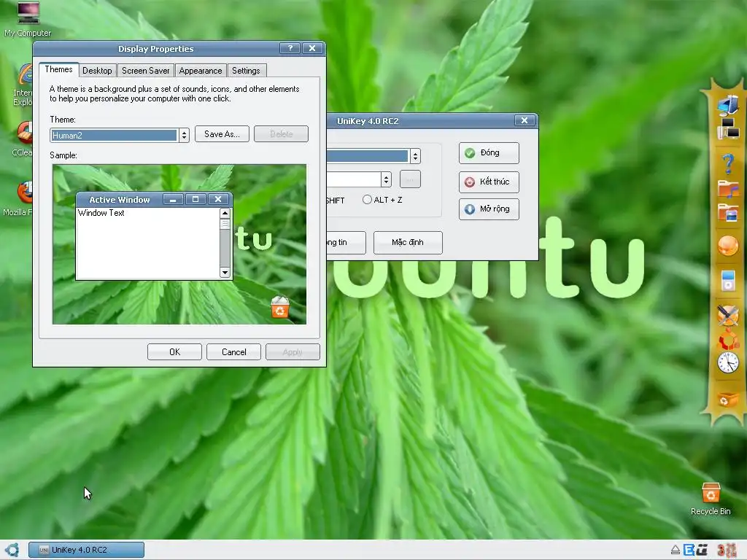Open Screen Saver tab

tap(145, 71)
